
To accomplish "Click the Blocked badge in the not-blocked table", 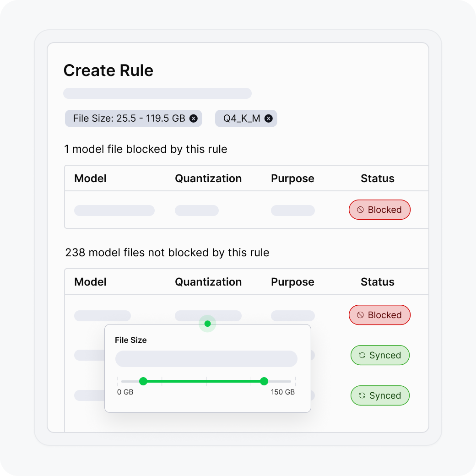I will 379,315.
